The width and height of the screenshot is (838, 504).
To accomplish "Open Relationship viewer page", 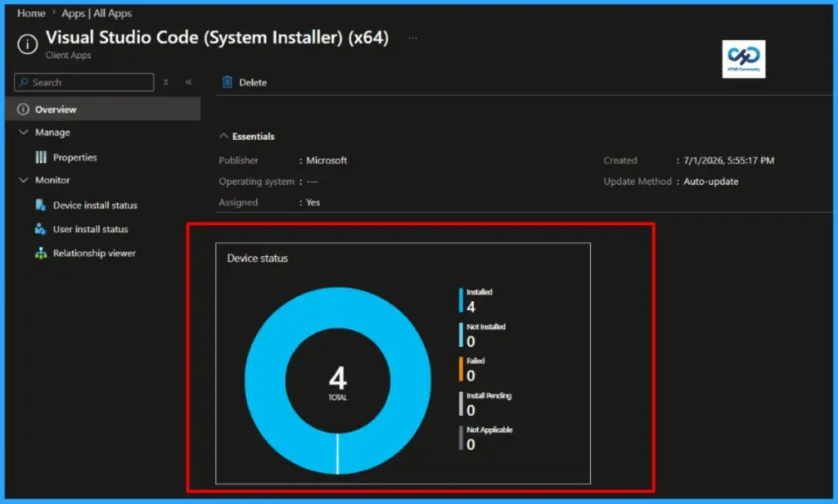I will 94,254.
